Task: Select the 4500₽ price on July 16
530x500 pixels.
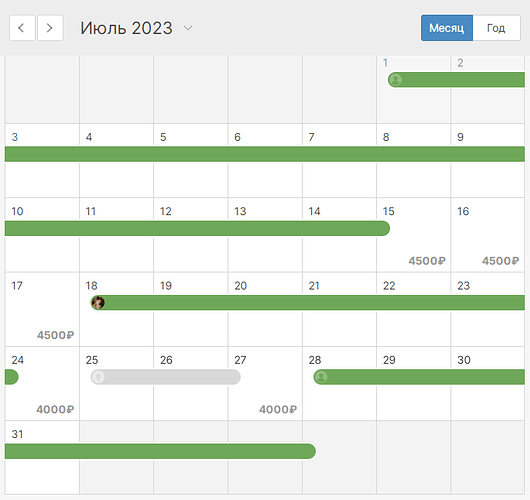Action: coord(500,261)
